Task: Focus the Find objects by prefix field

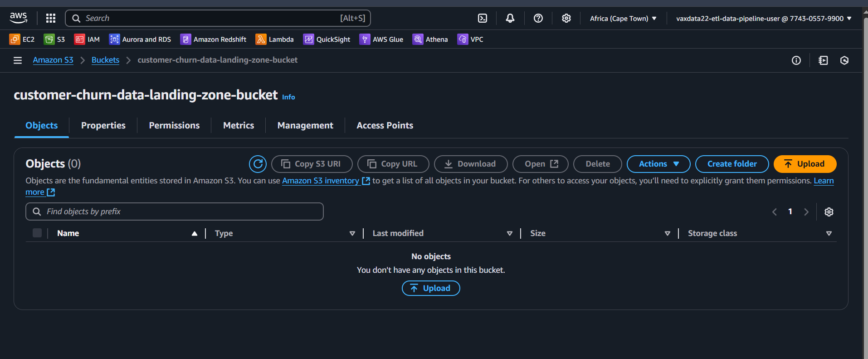Action: pyautogui.click(x=175, y=211)
